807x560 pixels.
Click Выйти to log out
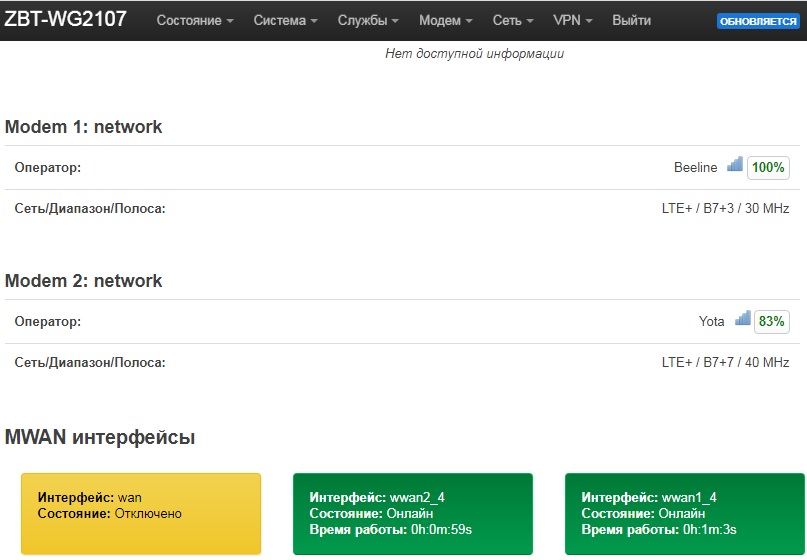coord(631,21)
